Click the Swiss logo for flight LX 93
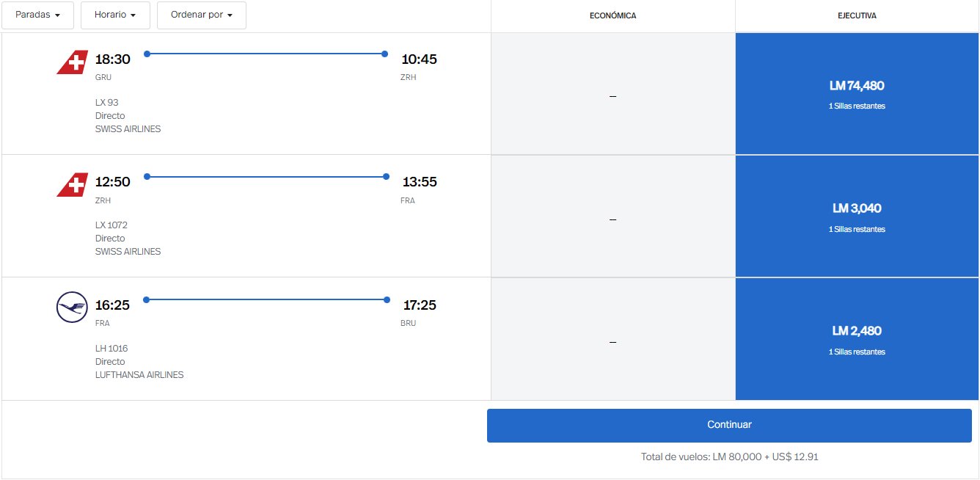Screen dimensions: 980x480 point(72,62)
